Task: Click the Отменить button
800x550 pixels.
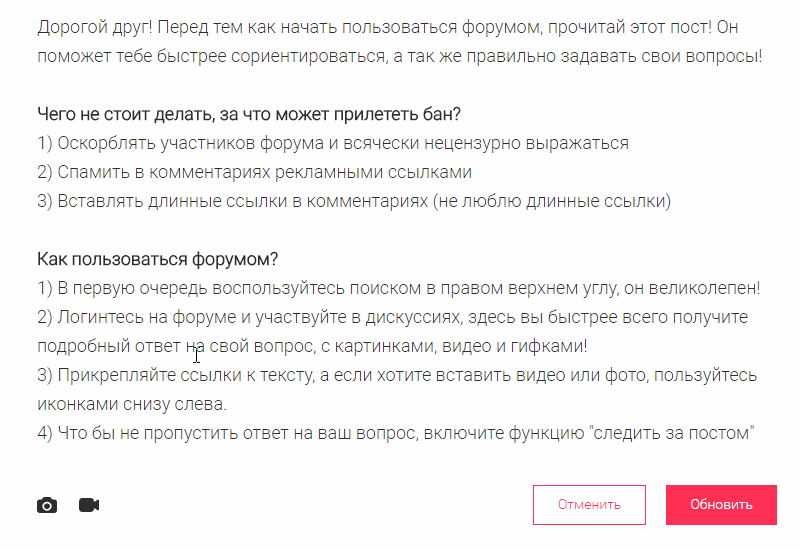Action: [x=589, y=505]
